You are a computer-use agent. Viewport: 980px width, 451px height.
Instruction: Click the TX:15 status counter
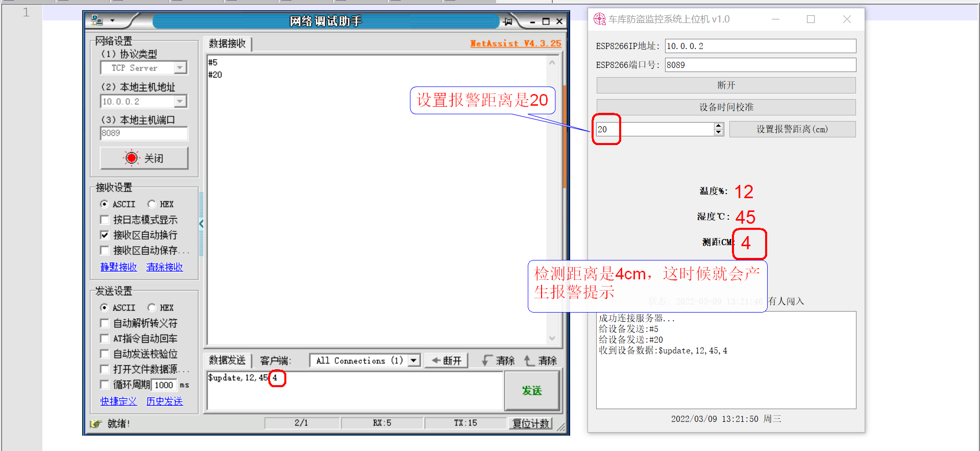click(465, 423)
